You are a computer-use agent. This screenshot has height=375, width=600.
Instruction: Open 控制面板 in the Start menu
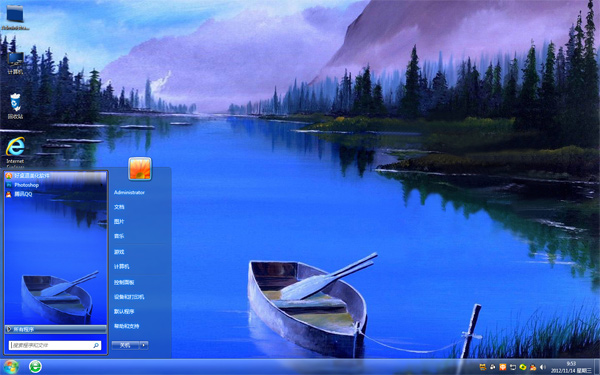tap(124, 282)
